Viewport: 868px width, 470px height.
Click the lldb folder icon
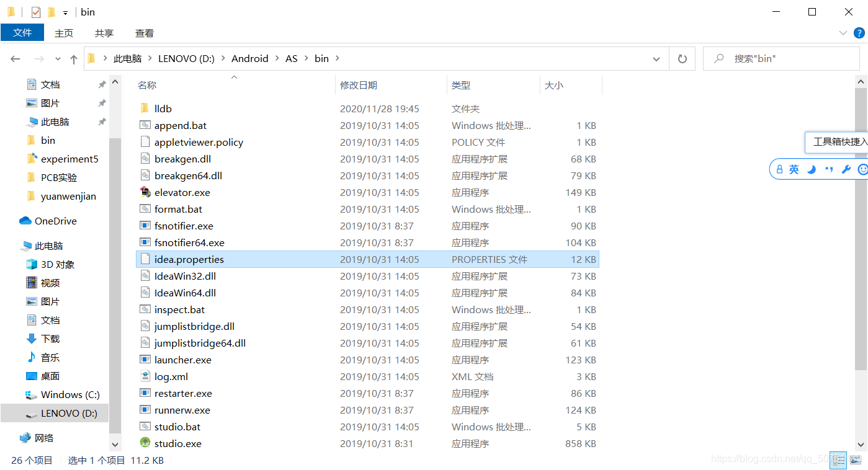(145, 109)
